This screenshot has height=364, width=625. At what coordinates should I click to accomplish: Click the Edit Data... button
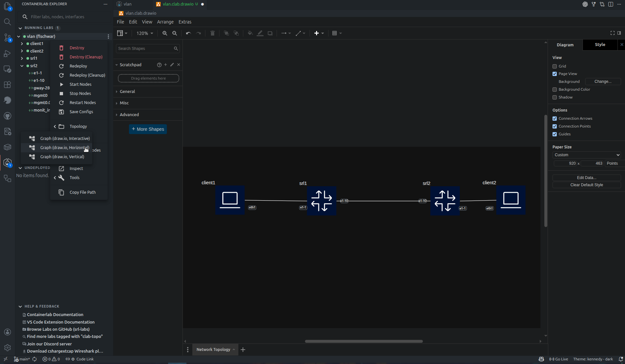point(586,178)
